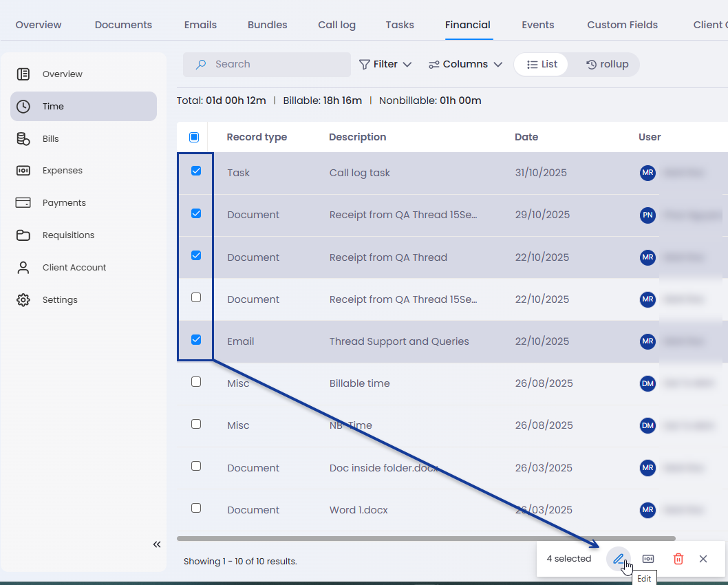Uncheck the Call log task checkbox
This screenshot has height=585, width=728.
pyautogui.click(x=196, y=171)
